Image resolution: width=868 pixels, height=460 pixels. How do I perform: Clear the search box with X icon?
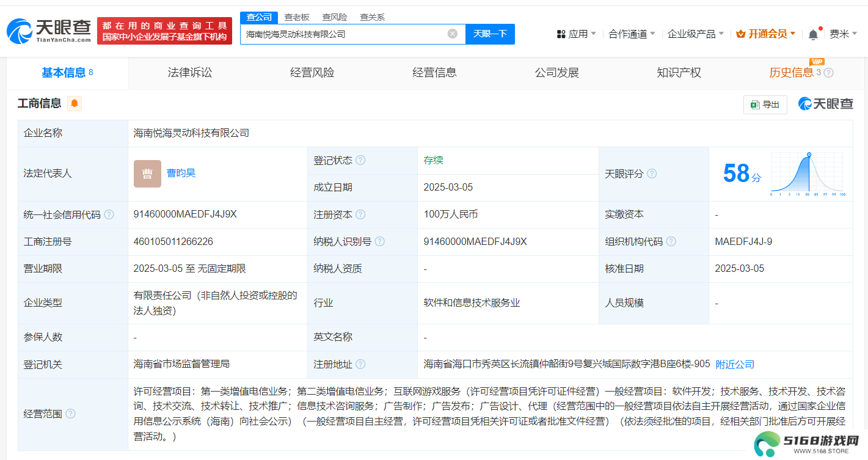[453, 34]
